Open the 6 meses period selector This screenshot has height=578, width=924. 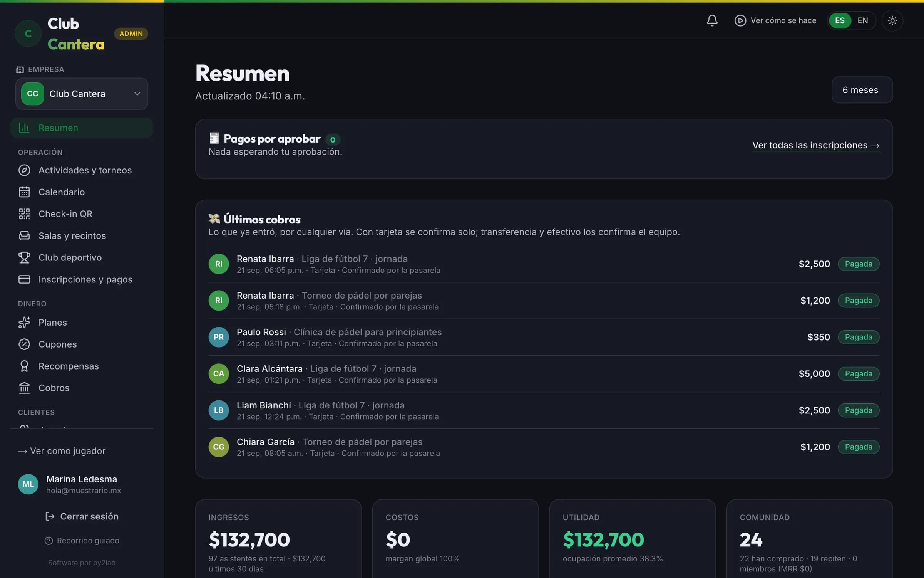point(862,90)
